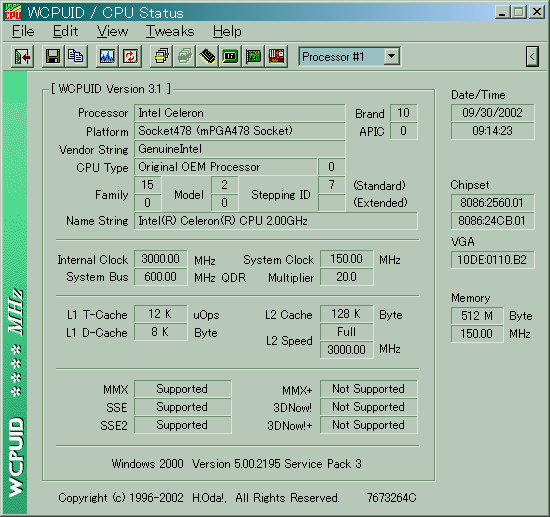Open the red motherboard system info icon

(276, 56)
